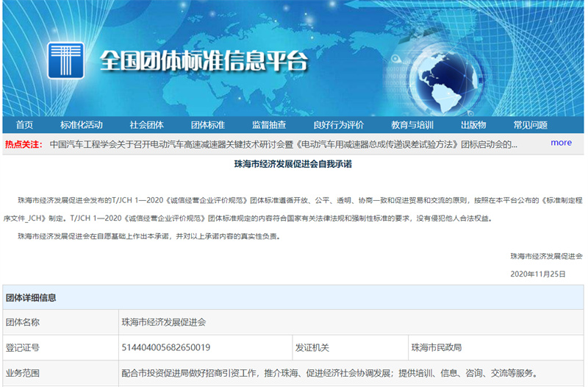Open the 中国汽车工程学会 hot news headline
Image resolution: width=588 pixels, height=387 pixels.
click(283, 144)
